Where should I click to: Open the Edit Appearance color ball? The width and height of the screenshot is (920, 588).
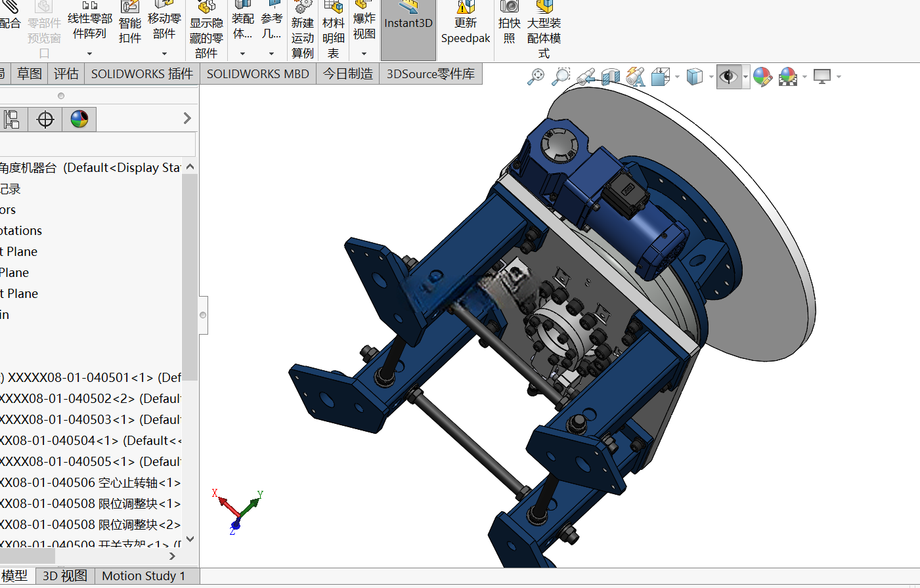tap(762, 77)
